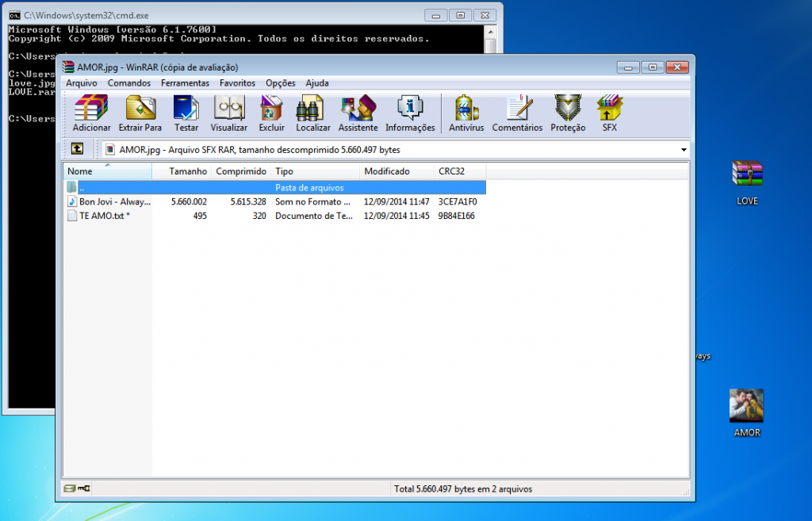This screenshot has height=521, width=812.
Task: Click the status bar total bytes text
Action: 463,488
